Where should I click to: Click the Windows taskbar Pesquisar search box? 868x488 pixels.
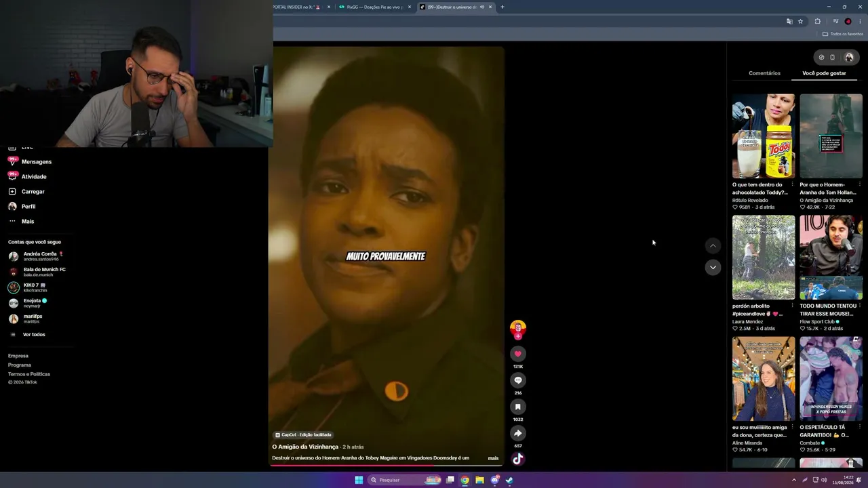405,480
